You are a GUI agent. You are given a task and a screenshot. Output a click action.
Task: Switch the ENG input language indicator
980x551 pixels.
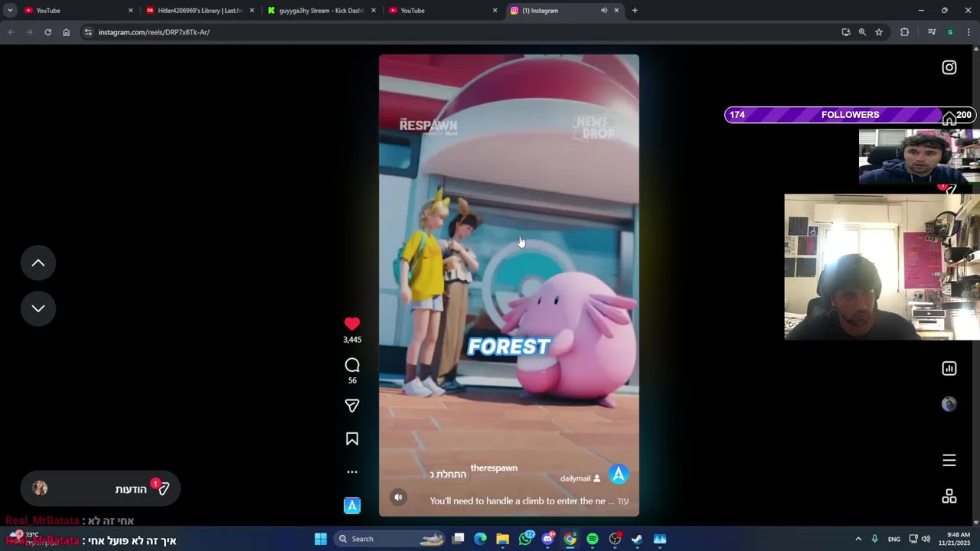pos(894,539)
